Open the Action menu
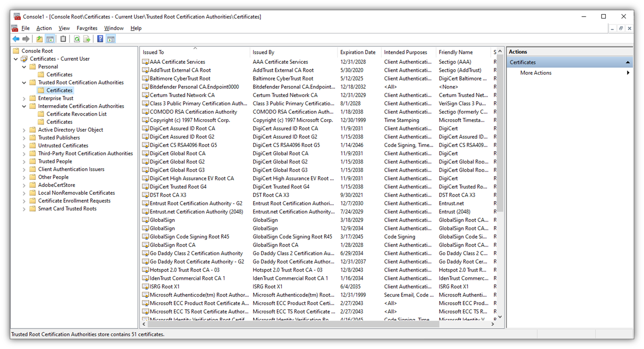This screenshot has height=349, width=644. (44, 28)
